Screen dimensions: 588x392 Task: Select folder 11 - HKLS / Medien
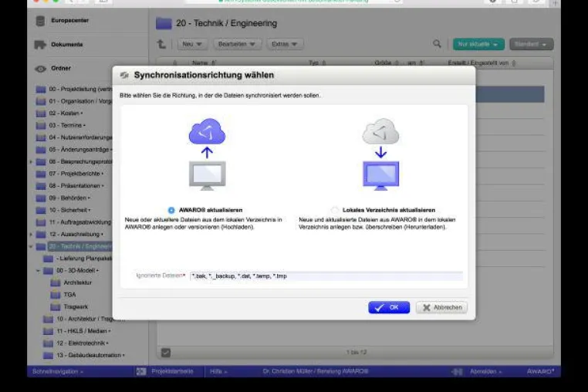tap(83, 331)
